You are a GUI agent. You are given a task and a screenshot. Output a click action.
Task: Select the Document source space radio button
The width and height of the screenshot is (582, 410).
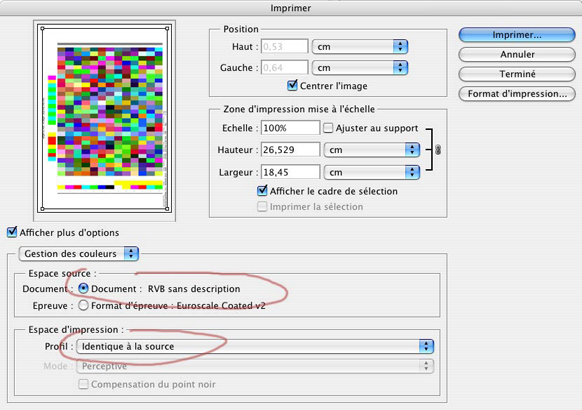click(x=83, y=288)
